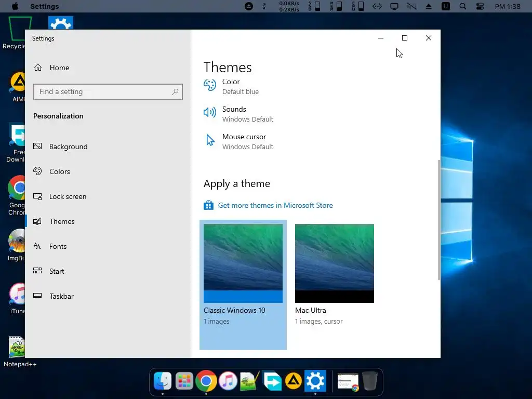Click the Home house icon
Screen dimensions: 532x399
click(x=37, y=67)
